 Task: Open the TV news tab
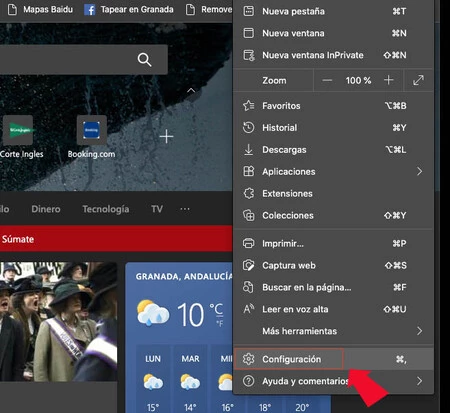157,209
